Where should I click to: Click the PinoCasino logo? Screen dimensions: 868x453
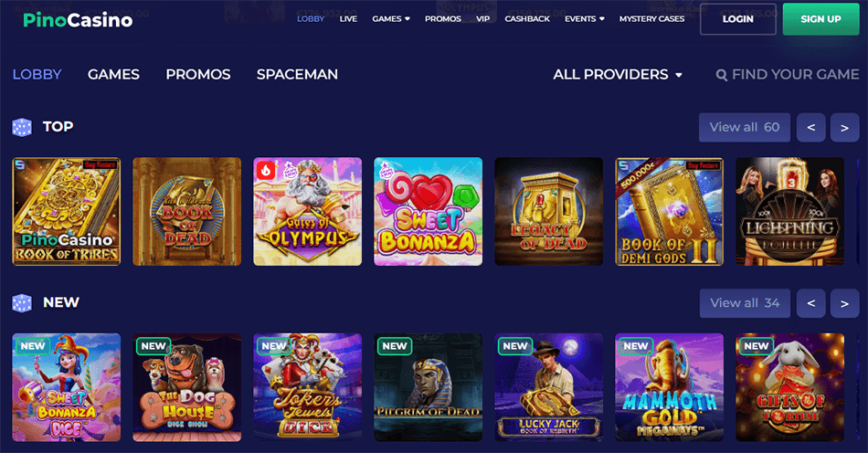(78, 20)
